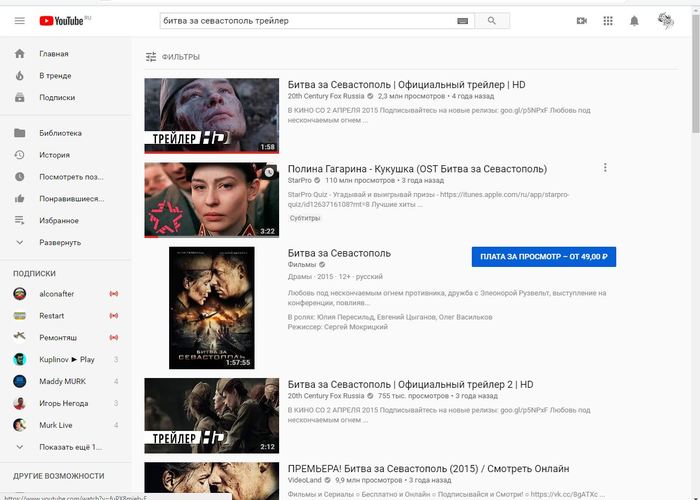Open the user account avatar
This screenshot has width=700, height=500.
click(x=666, y=20)
